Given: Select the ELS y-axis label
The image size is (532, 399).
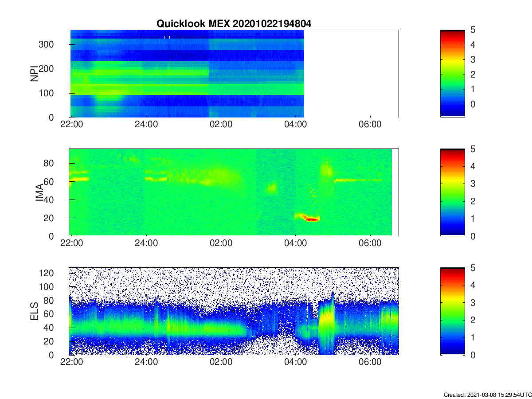Looking at the screenshot, I should (34, 311).
